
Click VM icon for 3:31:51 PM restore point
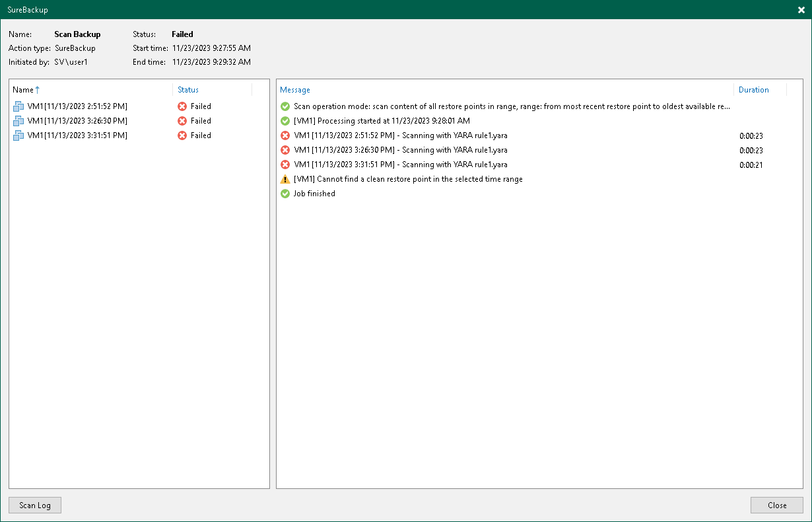18,135
